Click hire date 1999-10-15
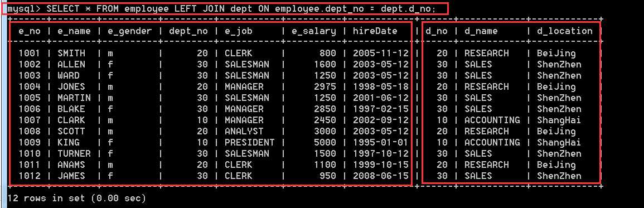Viewport: 644px width, 208px height. click(x=381, y=165)
